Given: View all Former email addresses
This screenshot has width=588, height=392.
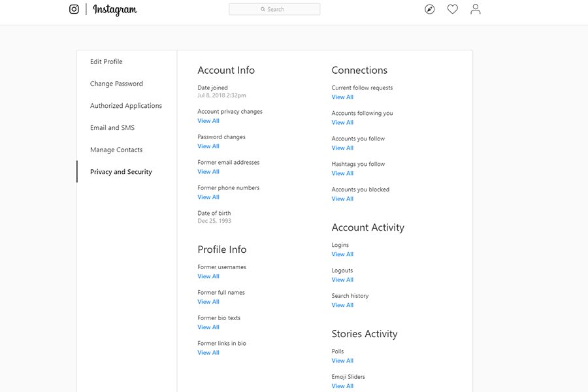Looking at the screenshot, I should [x=208, y=172].
